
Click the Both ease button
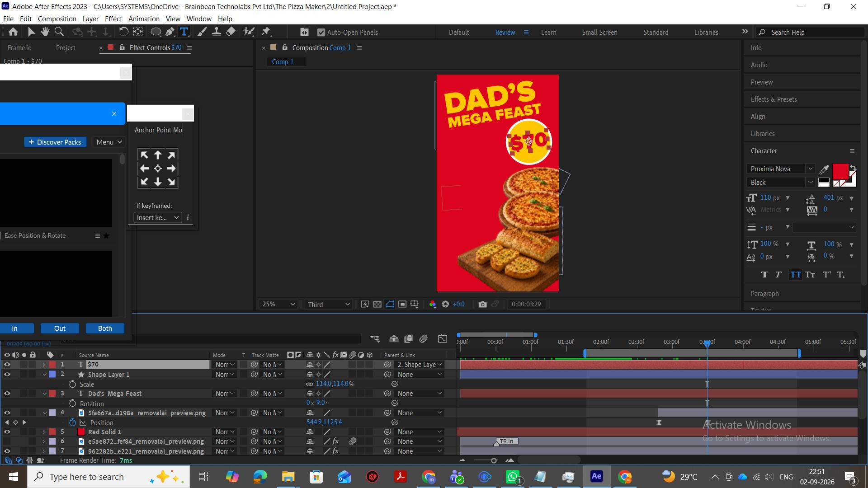pyautogui.click(x=105, y=328)
